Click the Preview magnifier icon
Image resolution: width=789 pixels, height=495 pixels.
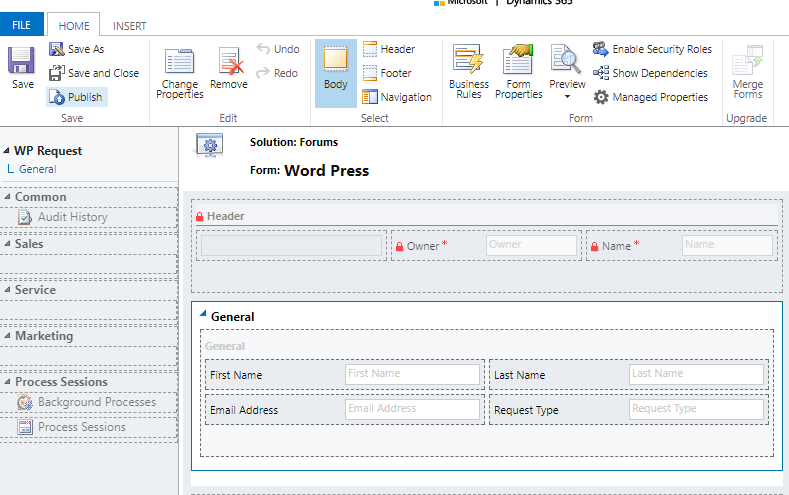566,59
